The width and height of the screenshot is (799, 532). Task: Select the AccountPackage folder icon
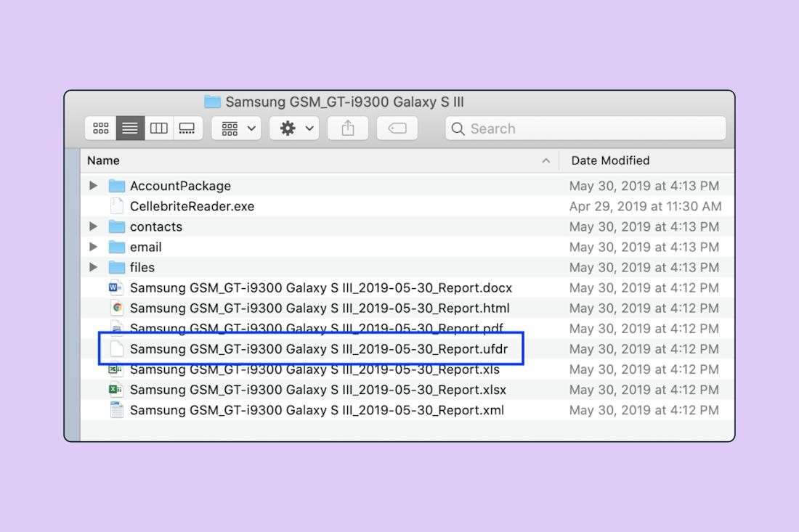(x=117, y=186)
